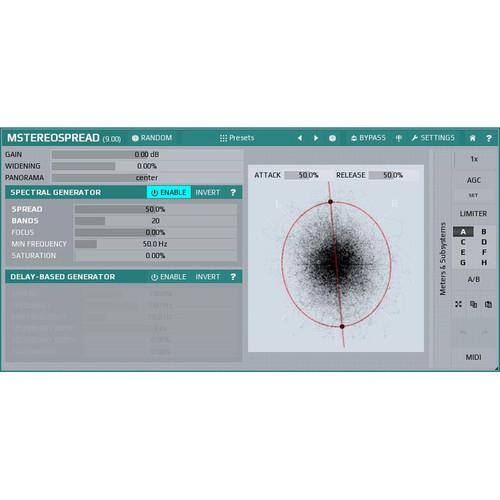Open Delay-Based Generator help question mark
500x500 pixels.
[x=233, y=277]
